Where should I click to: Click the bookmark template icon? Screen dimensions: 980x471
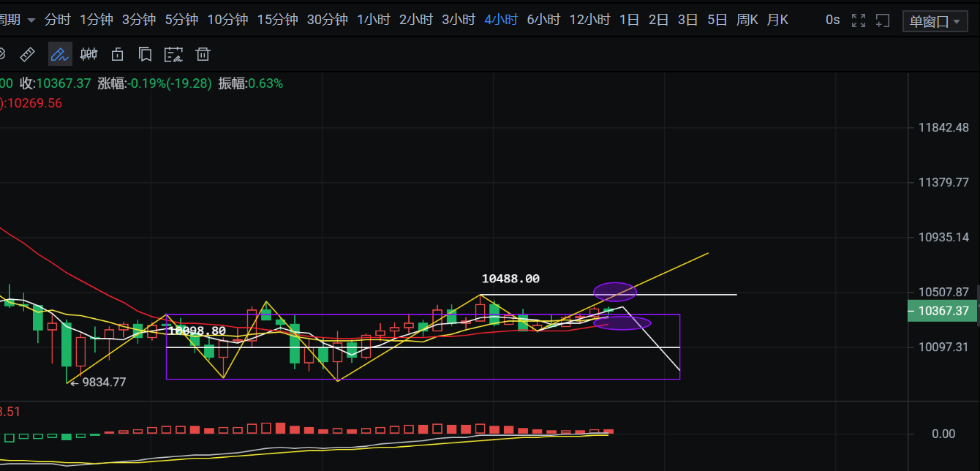145,54
